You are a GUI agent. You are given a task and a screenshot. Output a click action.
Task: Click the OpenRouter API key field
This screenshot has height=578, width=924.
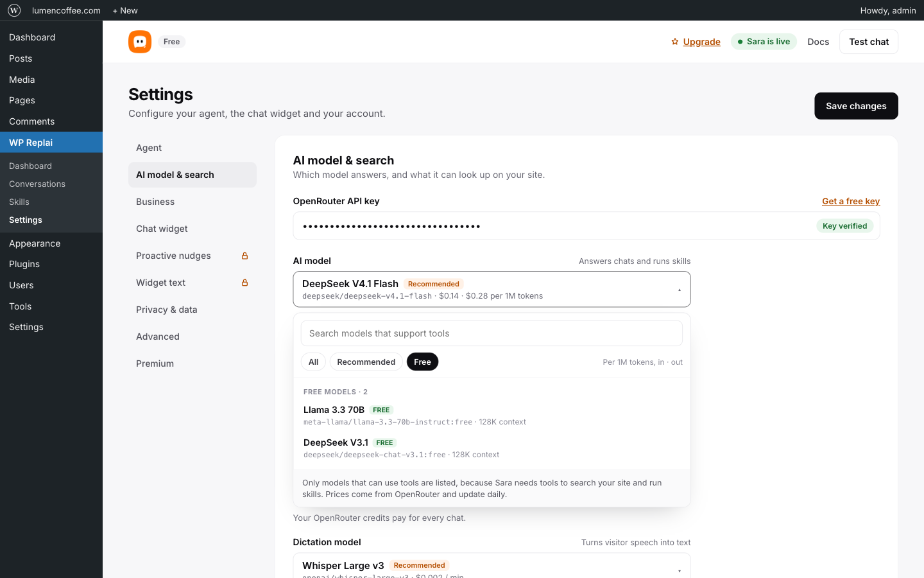point(586,226)
